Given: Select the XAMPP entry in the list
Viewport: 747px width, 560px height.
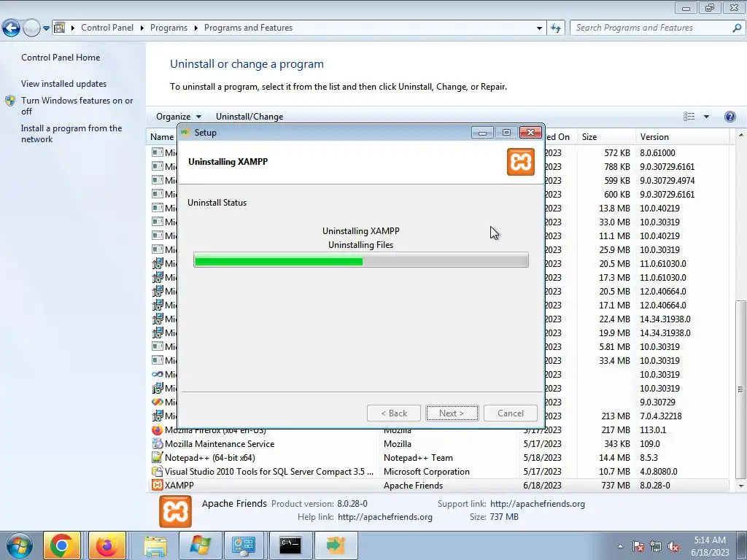Looking at the screenshot, I should (437, 485).
